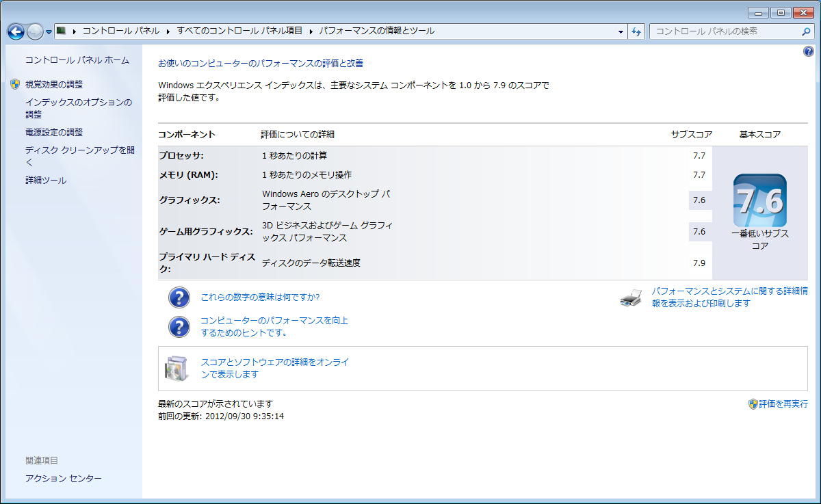This screenshot has height=504, width=821.
Task: Open コンピューターのパフォーマンスを向上するためのヒント link
Action: click(275, 326)
